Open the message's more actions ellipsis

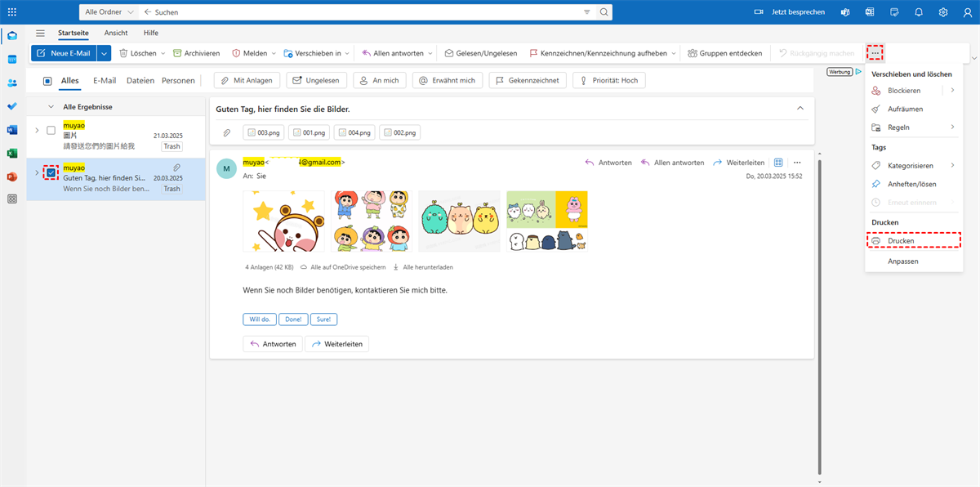tap(798, 163)
